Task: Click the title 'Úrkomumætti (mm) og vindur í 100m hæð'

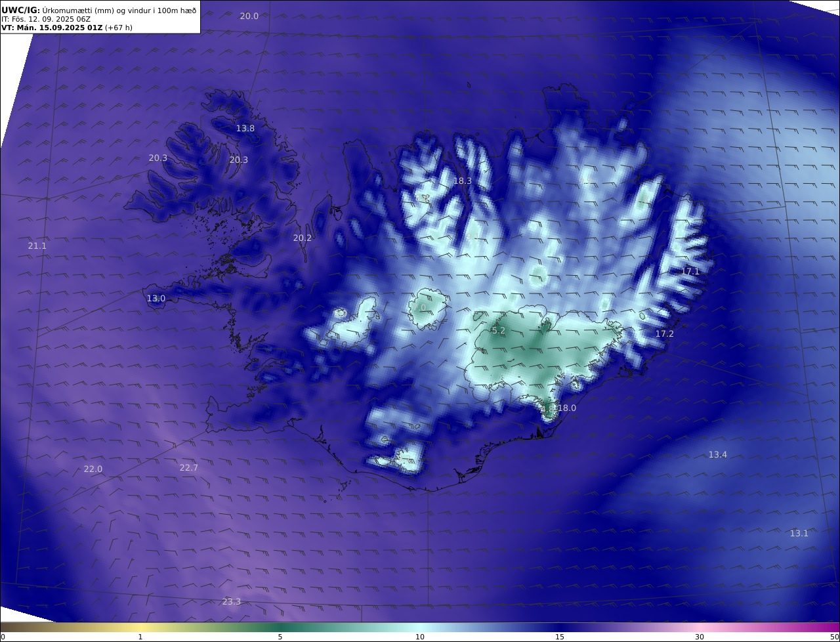Action: [x=119, y=10]
